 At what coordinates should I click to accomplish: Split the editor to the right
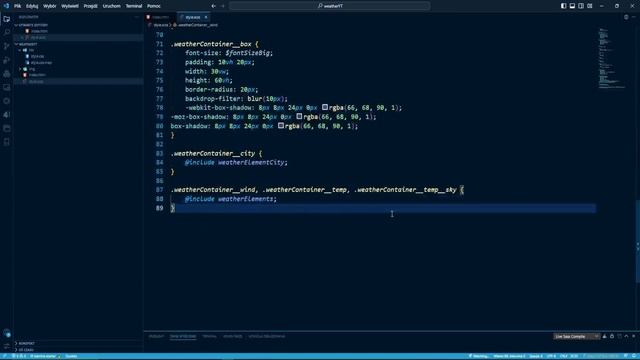[x=626, y=17]
